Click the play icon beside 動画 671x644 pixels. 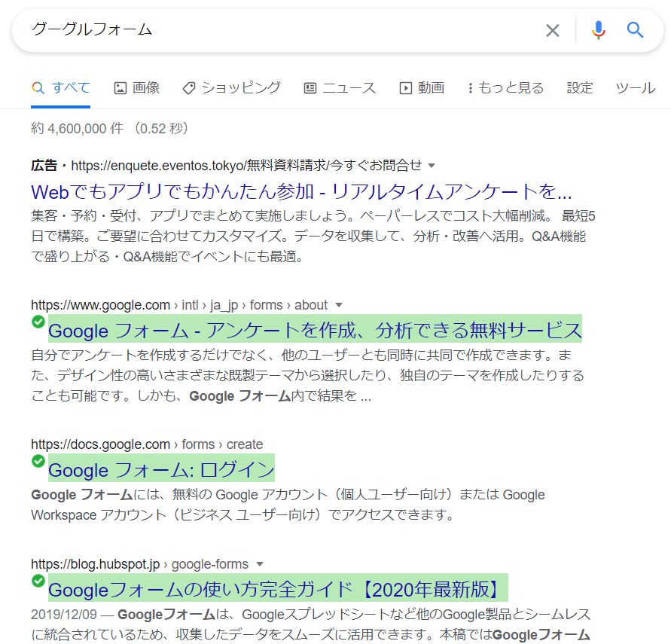406,88
